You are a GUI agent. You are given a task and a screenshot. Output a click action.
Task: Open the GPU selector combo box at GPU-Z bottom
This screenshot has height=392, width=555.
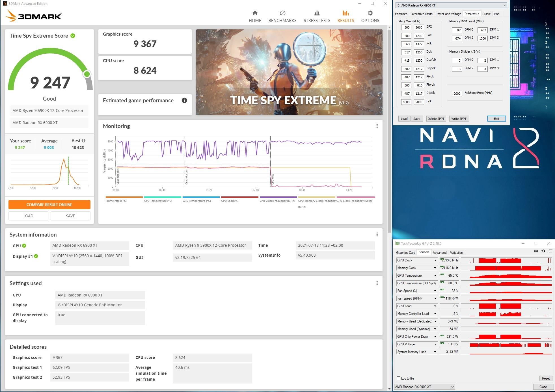pos(424,387)
